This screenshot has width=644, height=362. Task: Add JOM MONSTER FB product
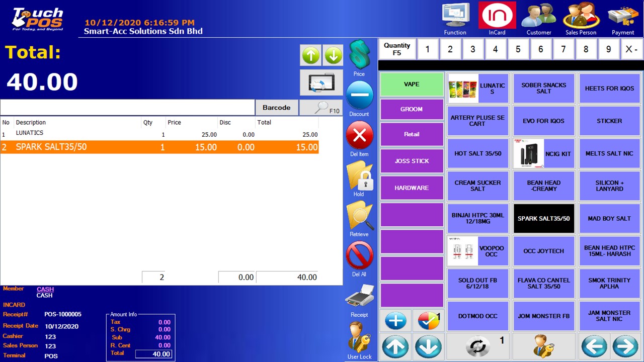544,316
